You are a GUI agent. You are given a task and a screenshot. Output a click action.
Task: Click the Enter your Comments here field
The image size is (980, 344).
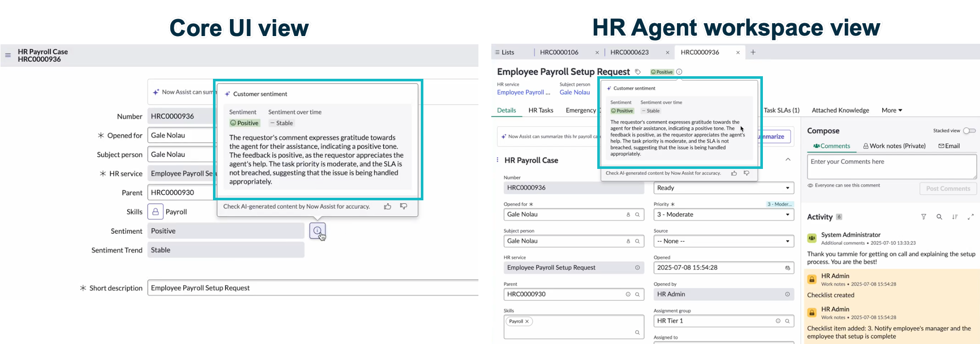coord(892,167)
